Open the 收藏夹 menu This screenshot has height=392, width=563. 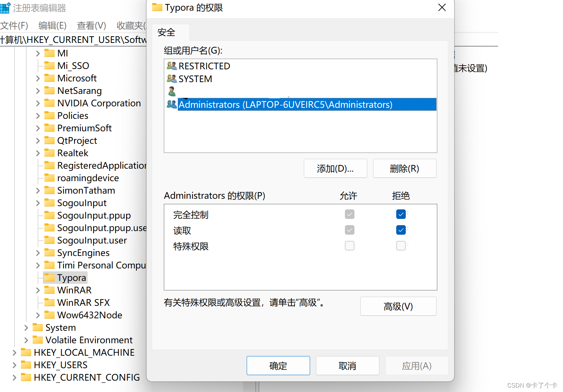[x=131, y=25]
